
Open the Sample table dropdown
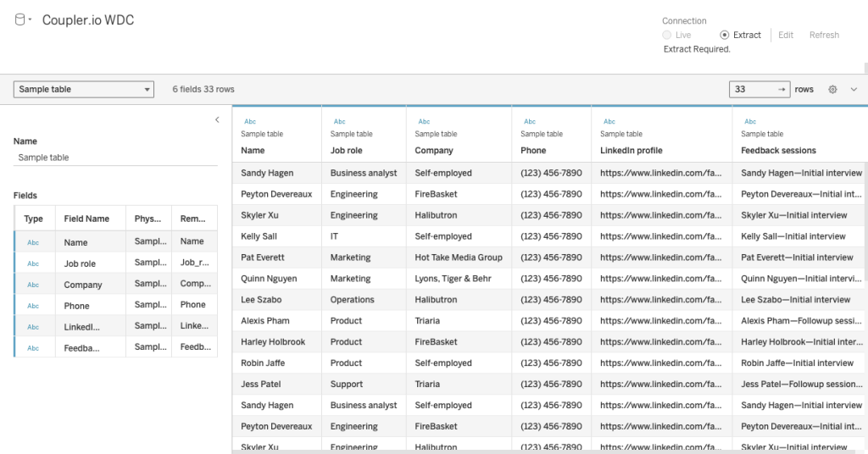(x=84, y=89)
